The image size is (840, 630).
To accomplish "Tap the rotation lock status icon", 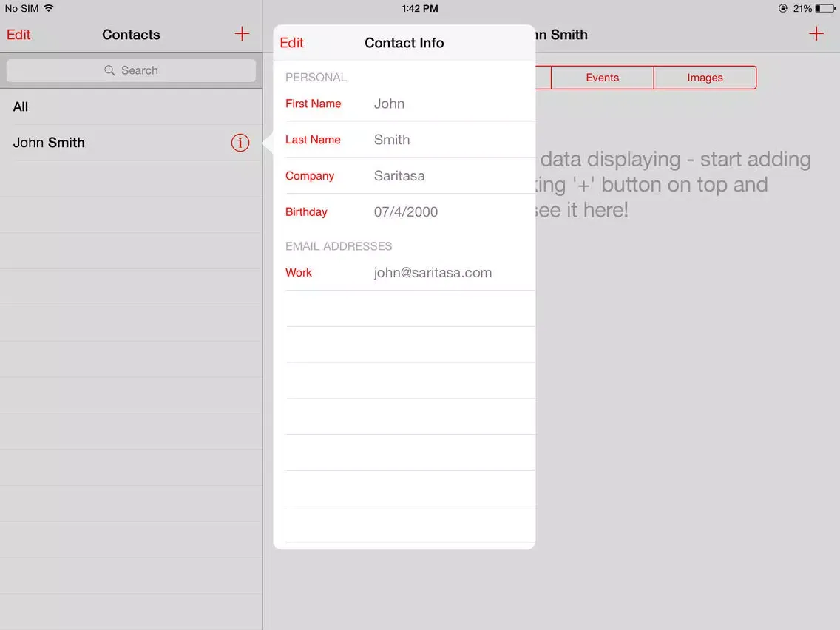I will [782, 8].
